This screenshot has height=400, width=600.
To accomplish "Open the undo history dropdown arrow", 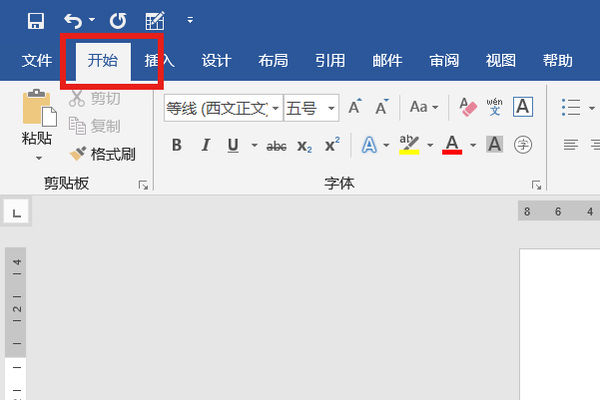I will click(x=92, y=19).
